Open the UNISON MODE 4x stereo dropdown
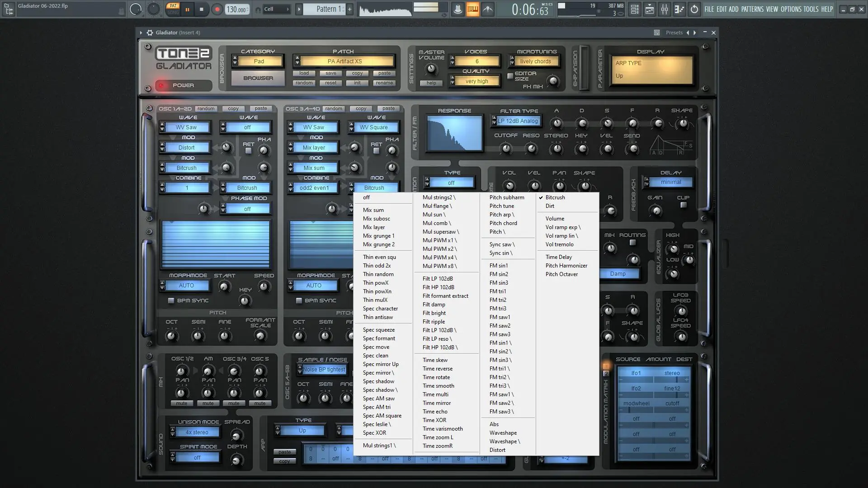Screen dimensions: 868x488 pos(197,432)
